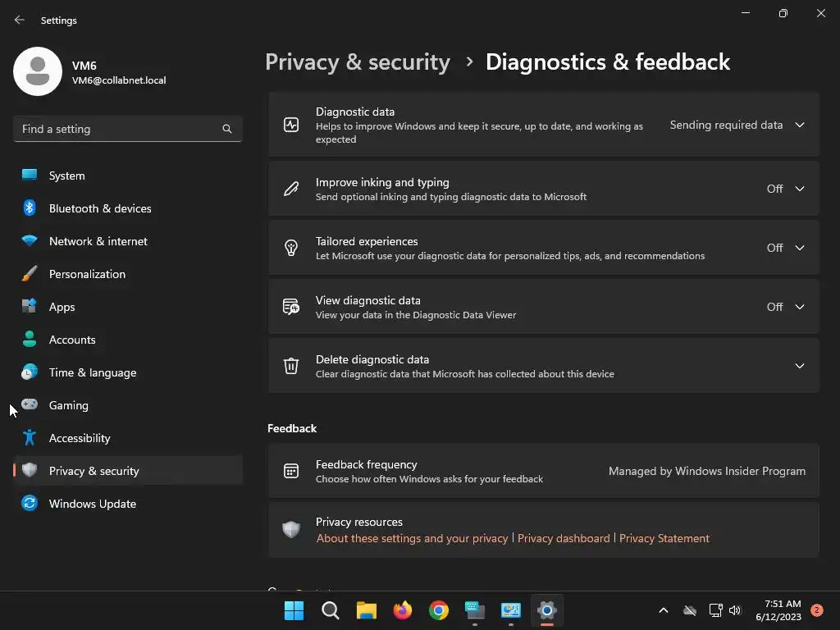Select the Accounts category
Viewport: 840px width, 630px height.
click(128, 340)
